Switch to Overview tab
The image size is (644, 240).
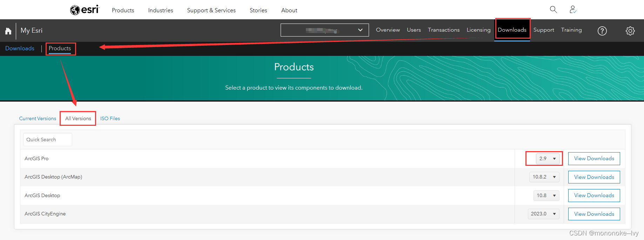coord(388,30)
